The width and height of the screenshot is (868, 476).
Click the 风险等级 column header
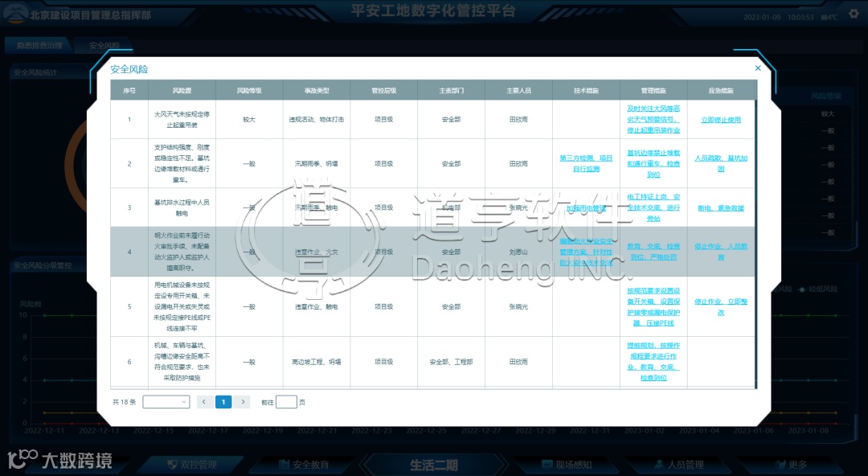pyautogui.click(x=249, y=90)
